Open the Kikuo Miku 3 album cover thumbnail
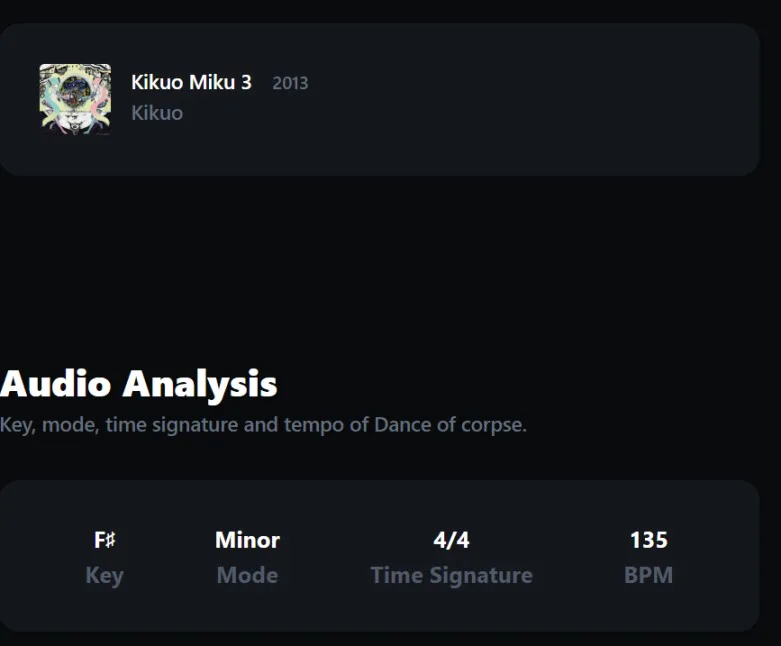 point(75,99)
